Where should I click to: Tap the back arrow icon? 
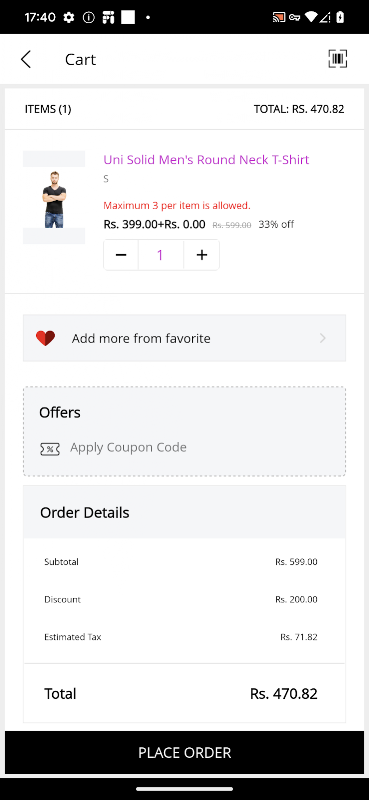coord(26,59)
